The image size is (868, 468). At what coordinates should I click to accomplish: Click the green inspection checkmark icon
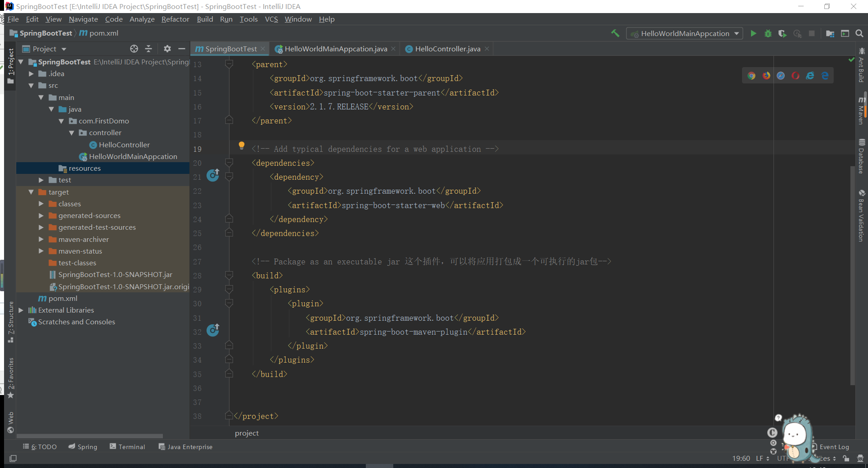coord(851,59)
